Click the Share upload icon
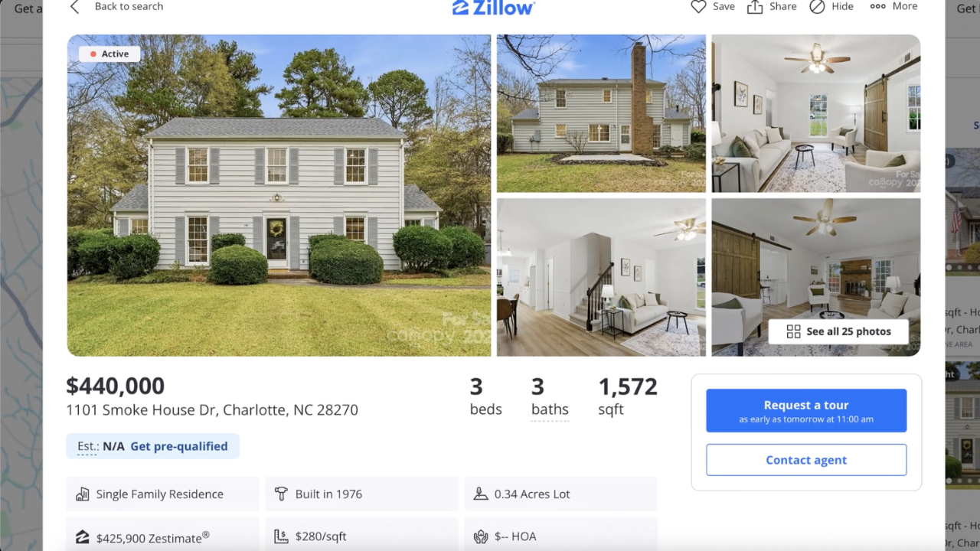The width and height of the screenshot is (980, 551). [x=755, y=7]
